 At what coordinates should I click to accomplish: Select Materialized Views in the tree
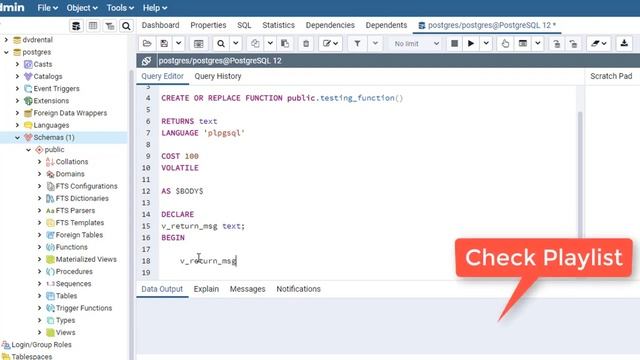pos(86,259)
